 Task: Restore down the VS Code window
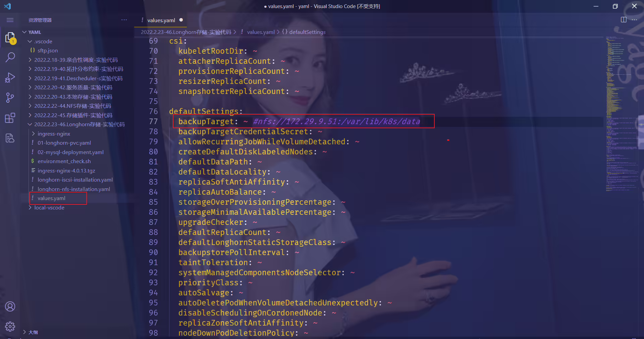(615, 6)
